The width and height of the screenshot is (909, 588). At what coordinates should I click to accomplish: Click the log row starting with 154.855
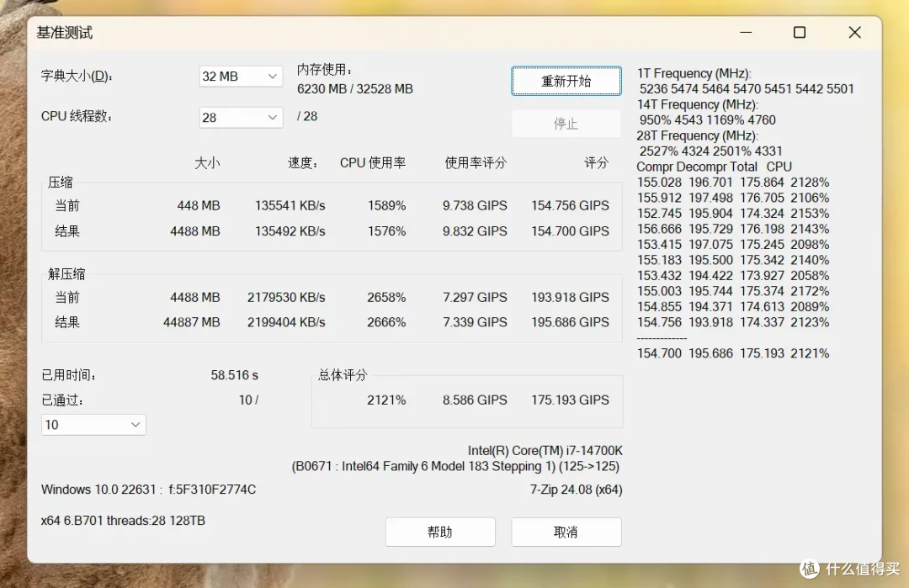[733, 307]
